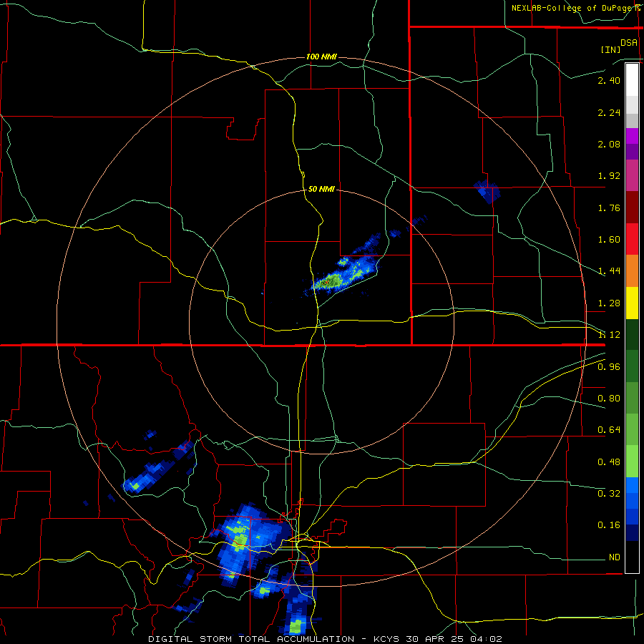Image resolution: width=644 pixels, height=644 pixels.
Task: Pick the bright red legend swatch
Action: pos(632,239)
